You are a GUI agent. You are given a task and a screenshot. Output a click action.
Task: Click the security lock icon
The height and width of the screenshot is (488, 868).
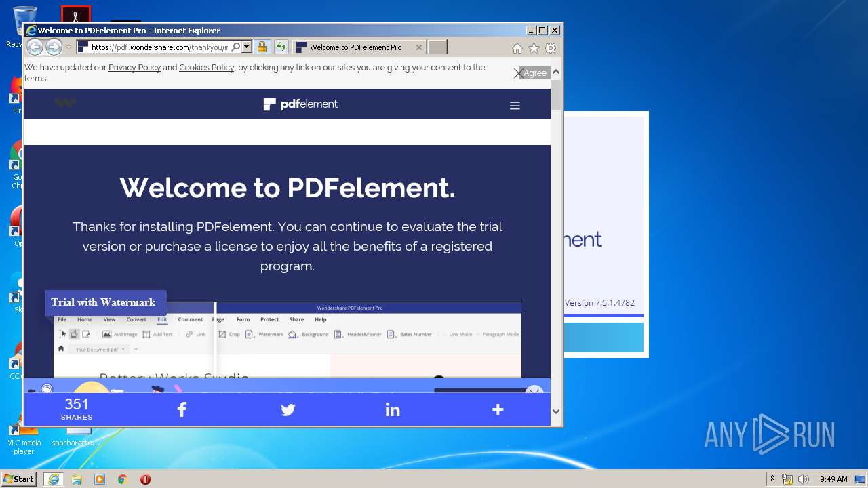point(262,47)
